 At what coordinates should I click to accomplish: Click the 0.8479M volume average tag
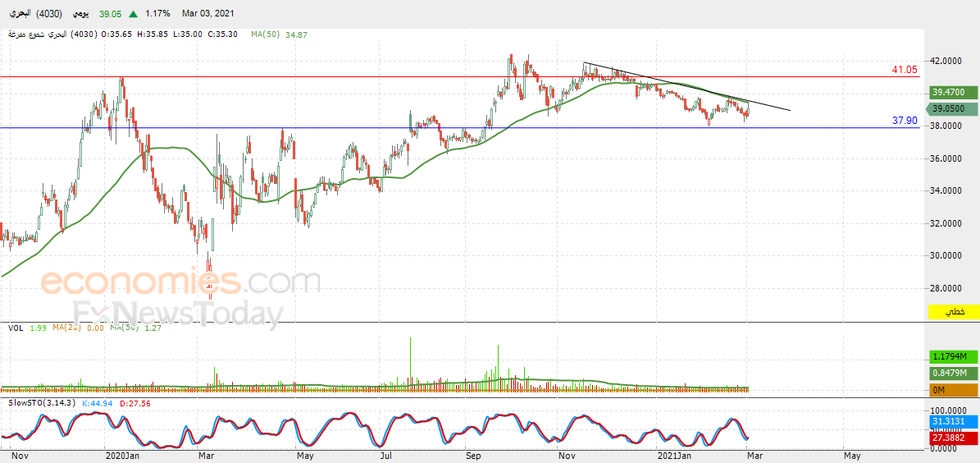click(x=953, y=374)
